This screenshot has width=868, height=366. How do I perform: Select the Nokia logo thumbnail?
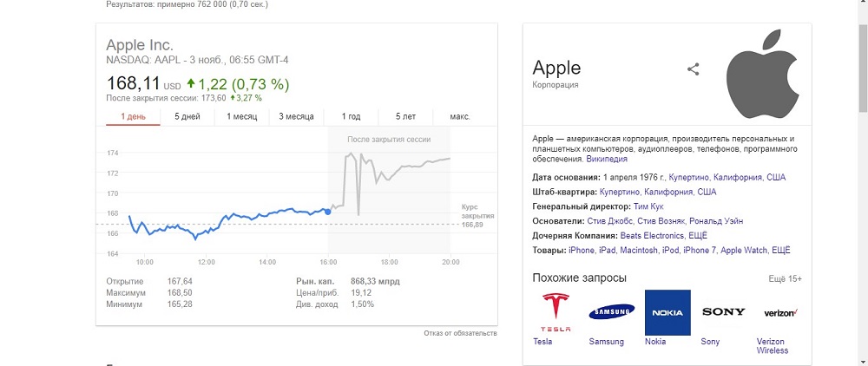point(667,312)
